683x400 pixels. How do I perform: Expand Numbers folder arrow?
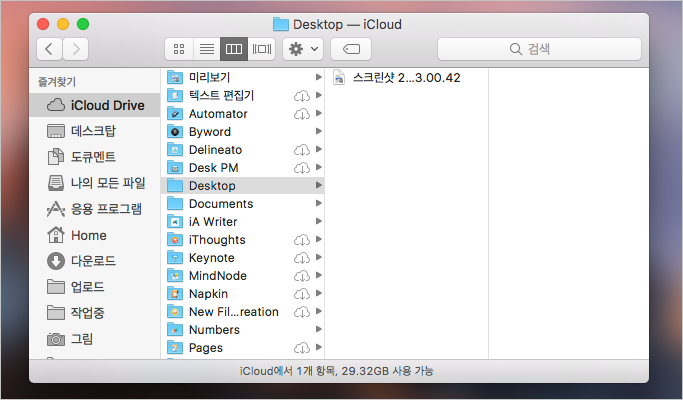(x=318, y=329)
